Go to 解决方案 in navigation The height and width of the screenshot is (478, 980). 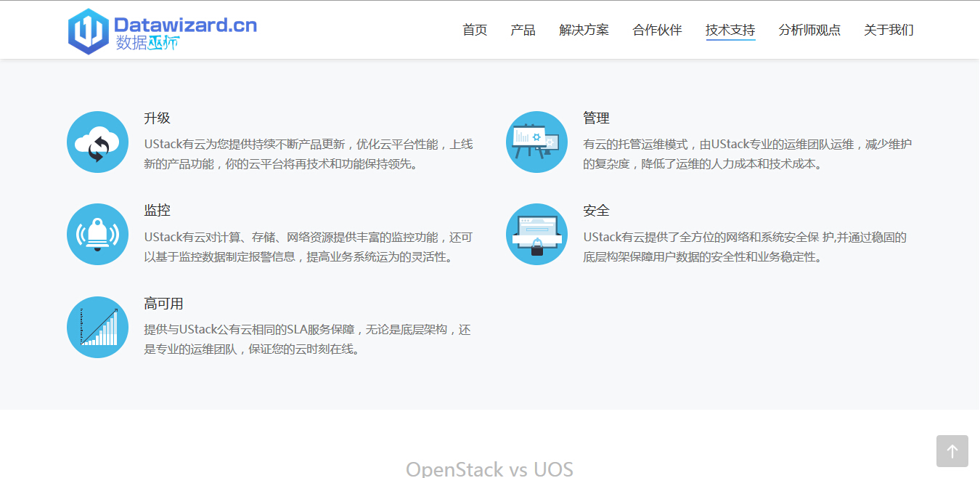[x=584, y=30]
